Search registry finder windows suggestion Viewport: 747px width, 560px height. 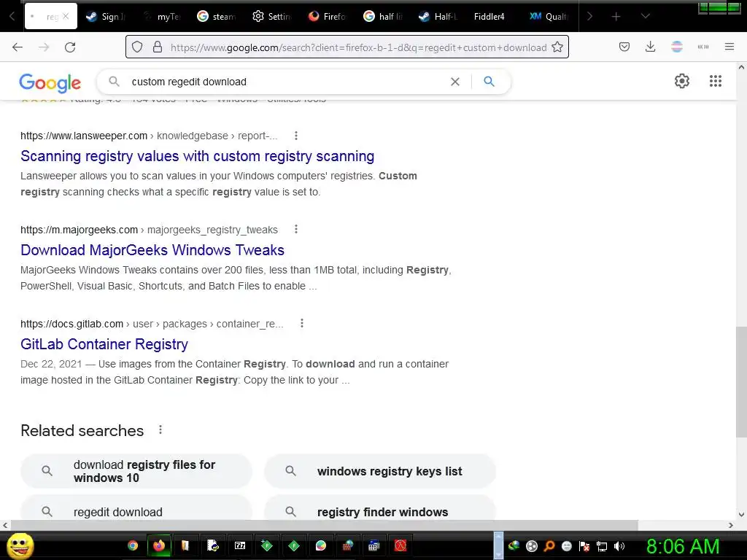point(380,508)
